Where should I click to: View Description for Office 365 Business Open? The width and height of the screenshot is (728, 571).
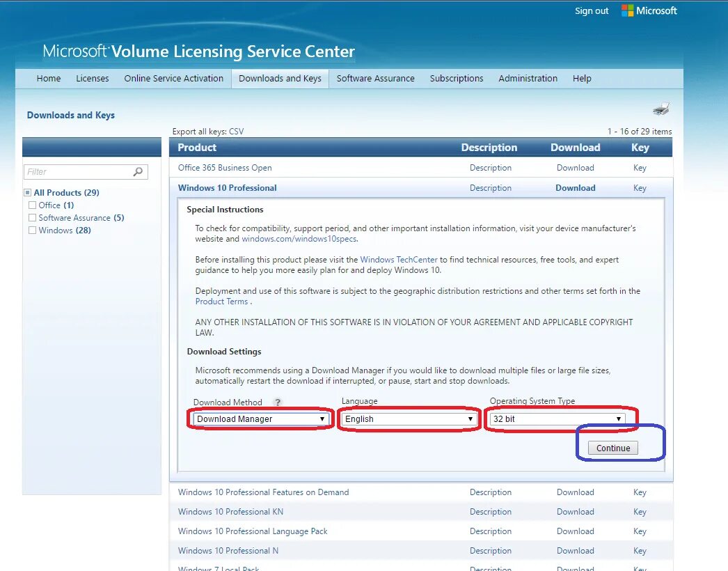[x=490, y=168]
